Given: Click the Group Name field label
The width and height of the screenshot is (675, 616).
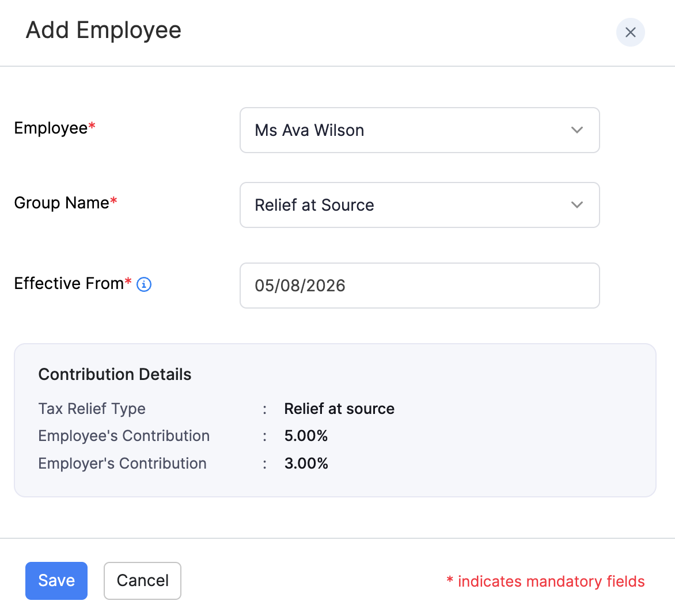Looking at the screenshot, I should tap(66, 203).
